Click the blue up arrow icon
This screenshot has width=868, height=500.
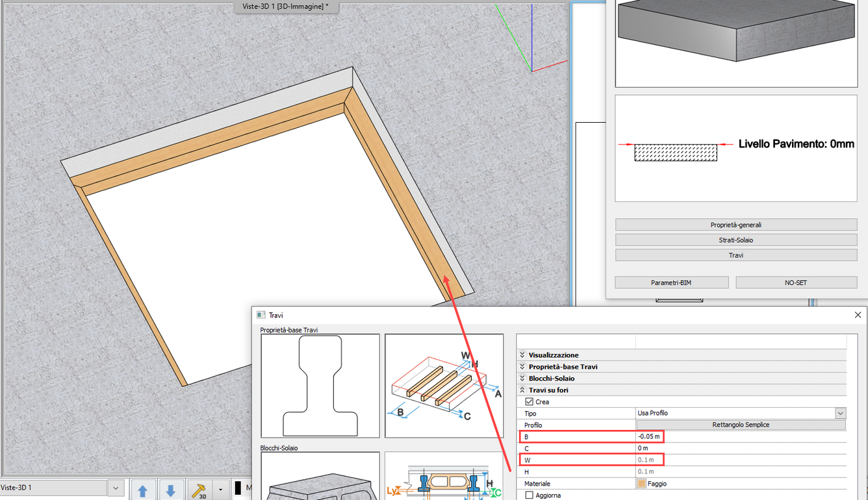coord(143,490)
